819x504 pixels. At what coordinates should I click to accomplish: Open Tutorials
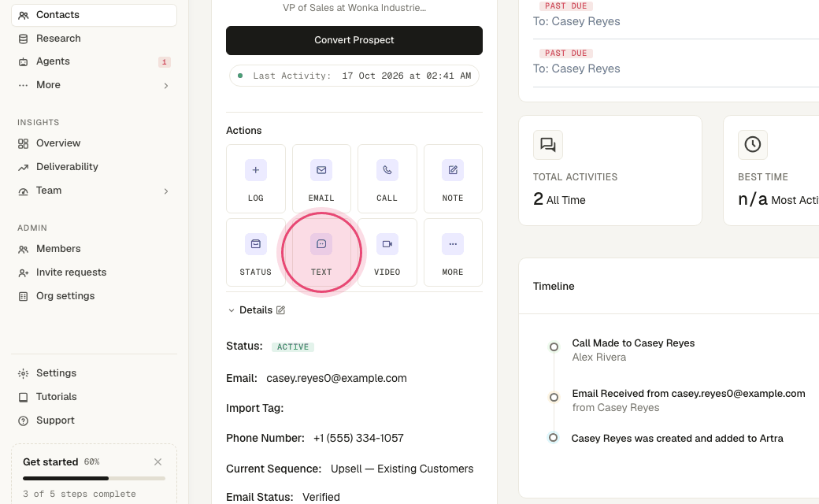tap(94, 397)
